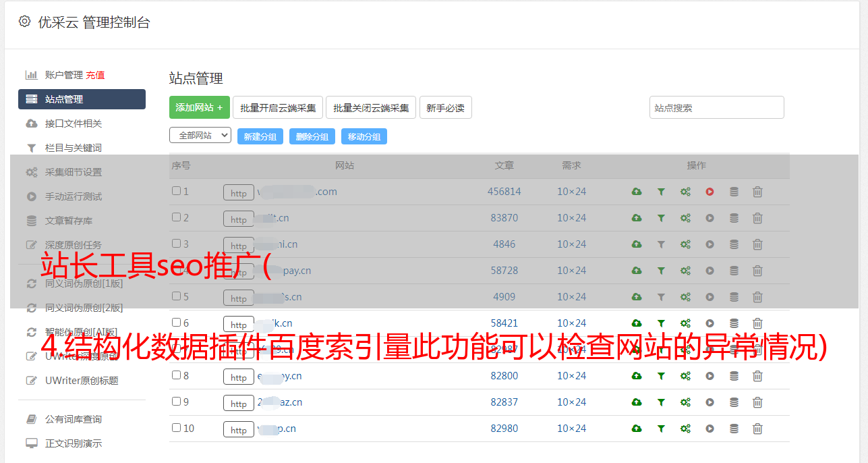Open 手动运行测试 in sidebar

click(74, 196)
